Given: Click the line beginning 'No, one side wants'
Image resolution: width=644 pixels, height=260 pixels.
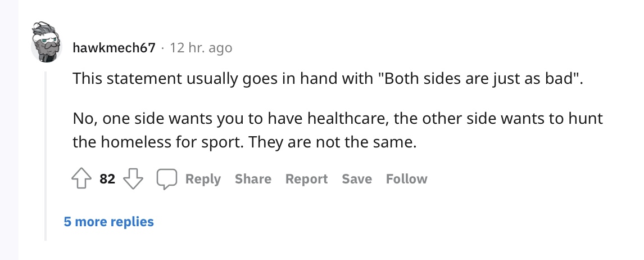Looking at the screenshot, I should [x=338, y=119].
